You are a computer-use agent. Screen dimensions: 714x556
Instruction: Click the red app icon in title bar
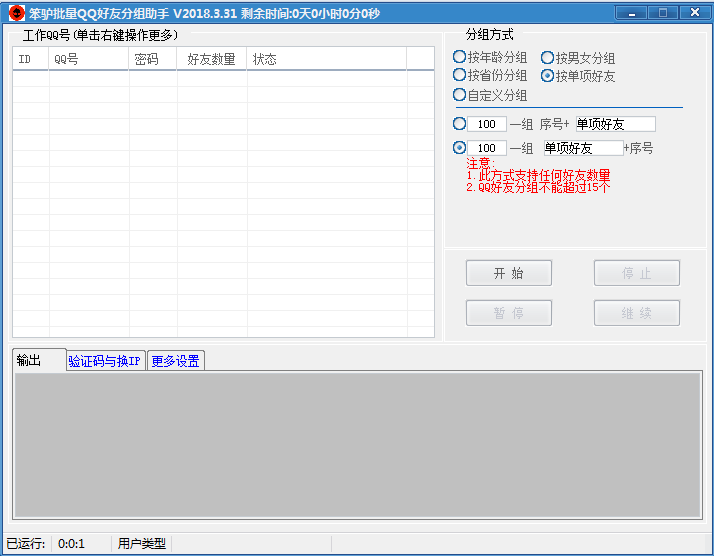17,13
